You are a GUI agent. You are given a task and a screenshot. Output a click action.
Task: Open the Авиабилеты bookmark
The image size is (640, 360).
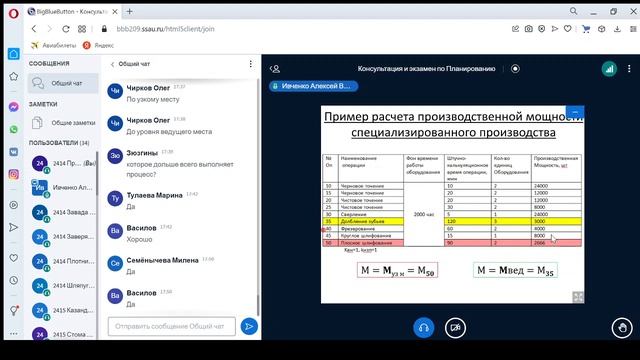[x=54, y=45]
